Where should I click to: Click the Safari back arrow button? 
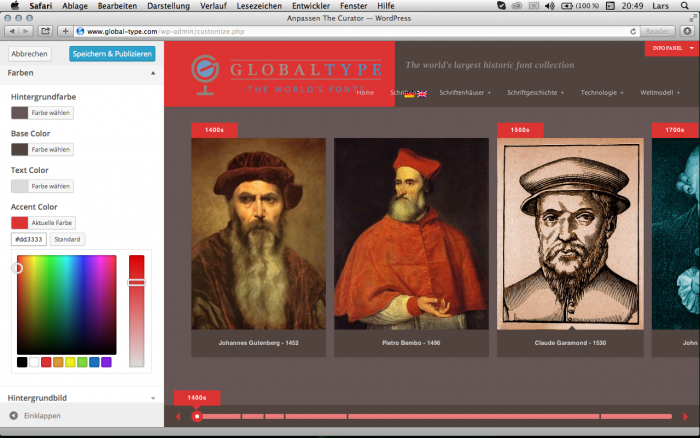coord(12,31)
